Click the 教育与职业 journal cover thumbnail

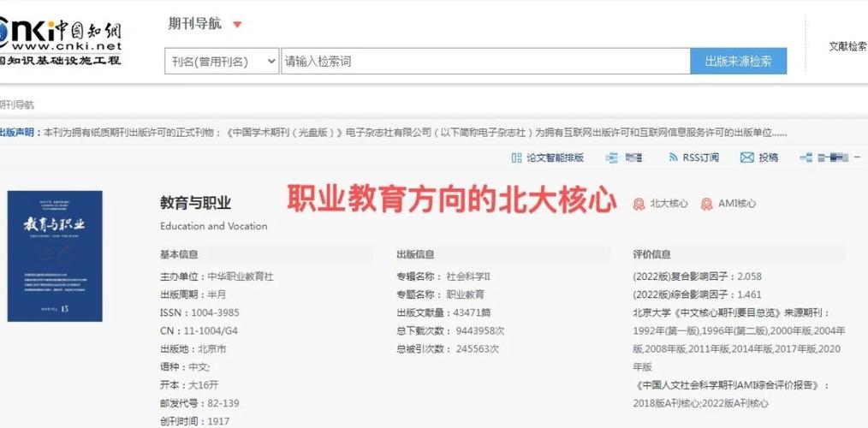tap(55, 256)
